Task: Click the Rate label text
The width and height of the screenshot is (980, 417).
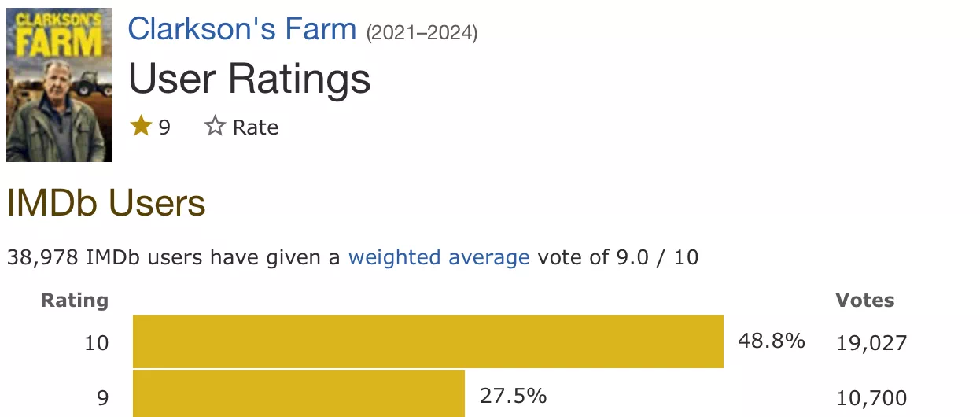Action: coord(256,127)
